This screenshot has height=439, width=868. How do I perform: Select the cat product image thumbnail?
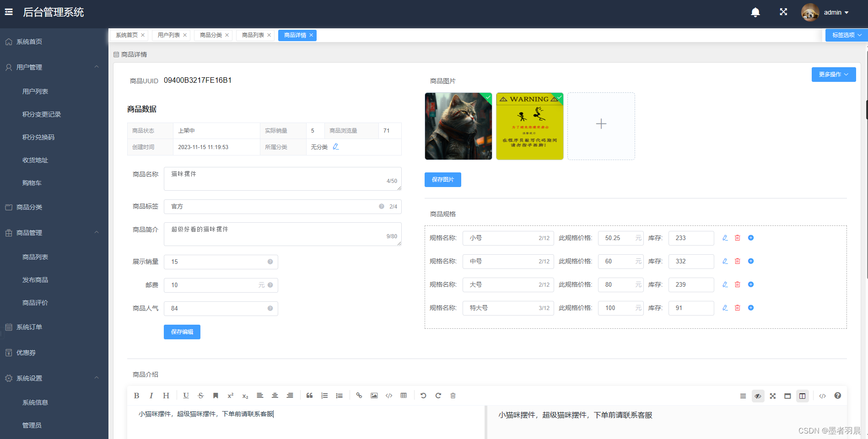[x=458, y=126]
